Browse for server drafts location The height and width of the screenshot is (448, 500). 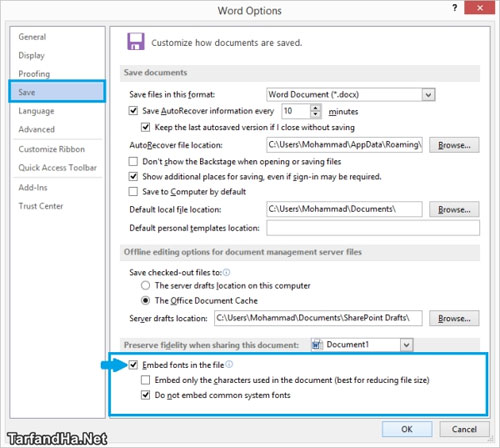pyautogui.click(x=454, y=318)
